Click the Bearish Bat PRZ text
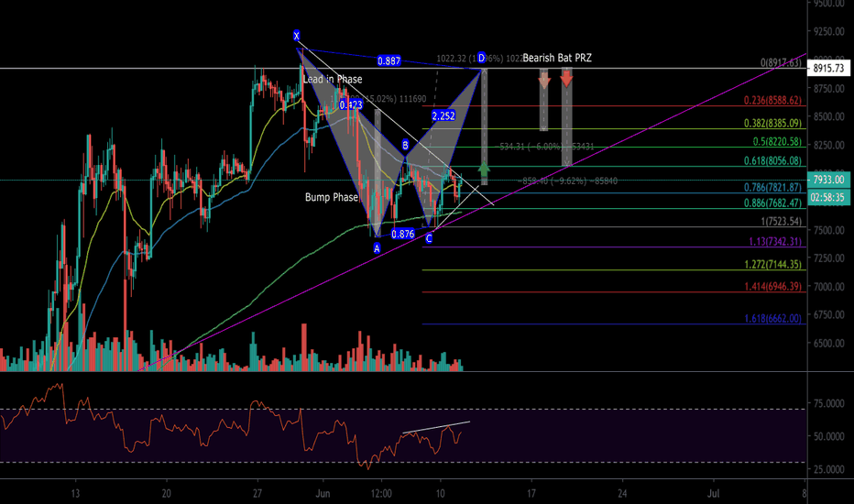Viewport: 854px width, 504px height. point(556,57)
